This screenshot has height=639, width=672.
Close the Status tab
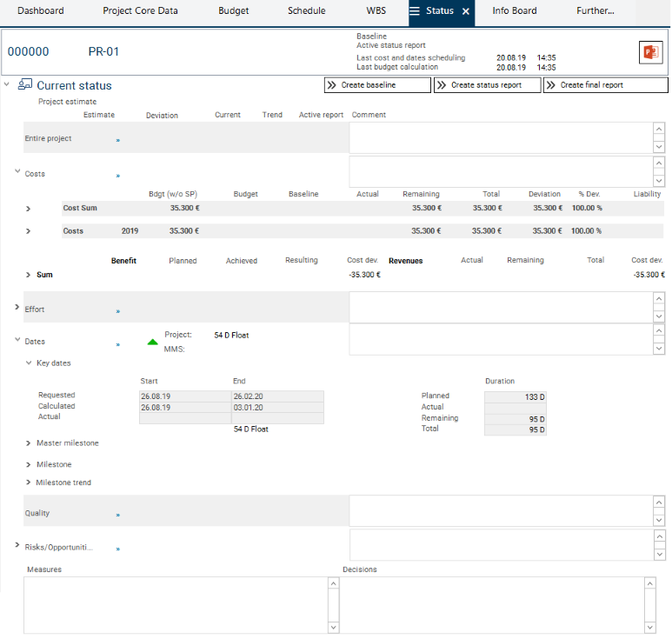[x=465, y=11]
